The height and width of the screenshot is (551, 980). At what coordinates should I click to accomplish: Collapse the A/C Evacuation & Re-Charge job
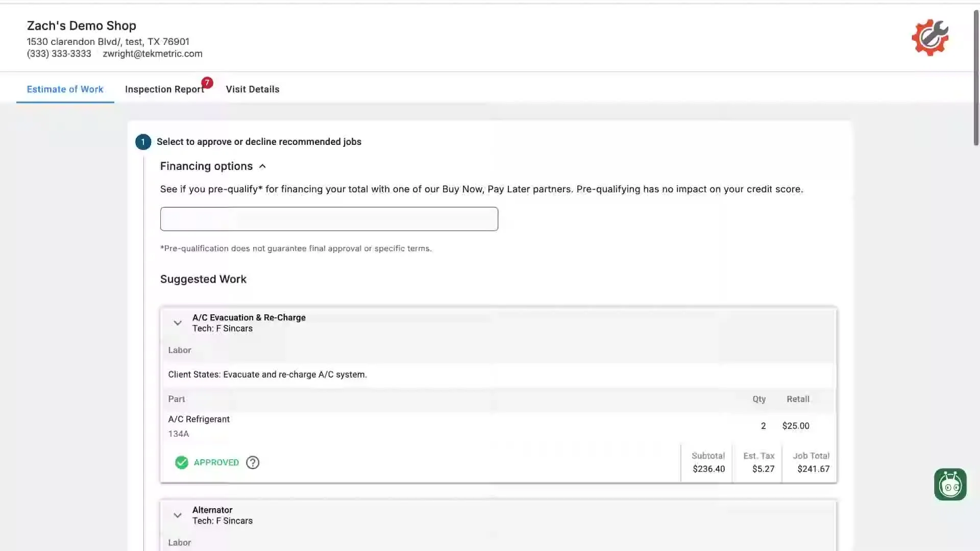tap(178, 323)
